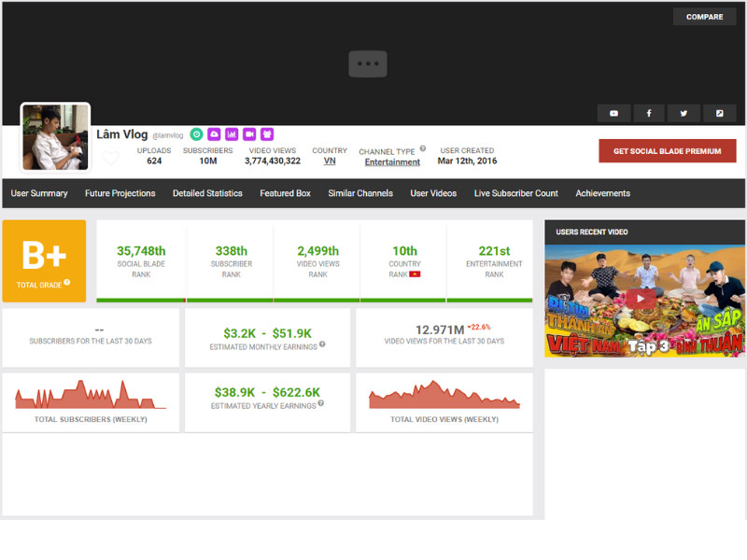This screenshot has height=560, width=747.
Task: Click the purple bar chart badge icon
Action: point(232,134)
